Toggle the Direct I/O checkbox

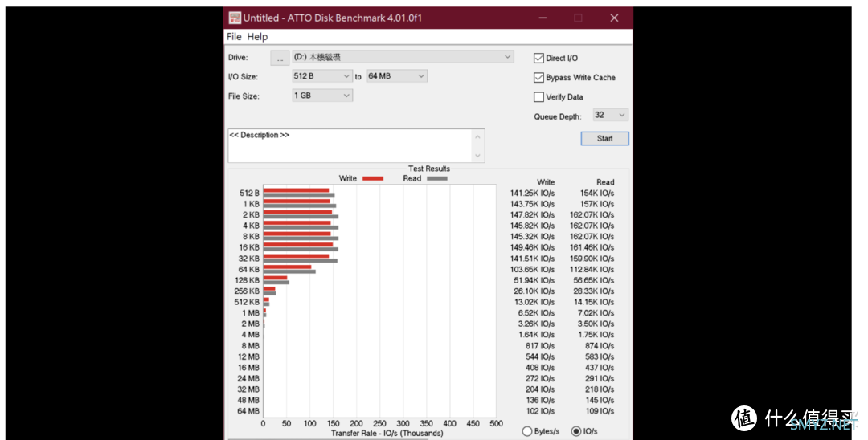538,58
